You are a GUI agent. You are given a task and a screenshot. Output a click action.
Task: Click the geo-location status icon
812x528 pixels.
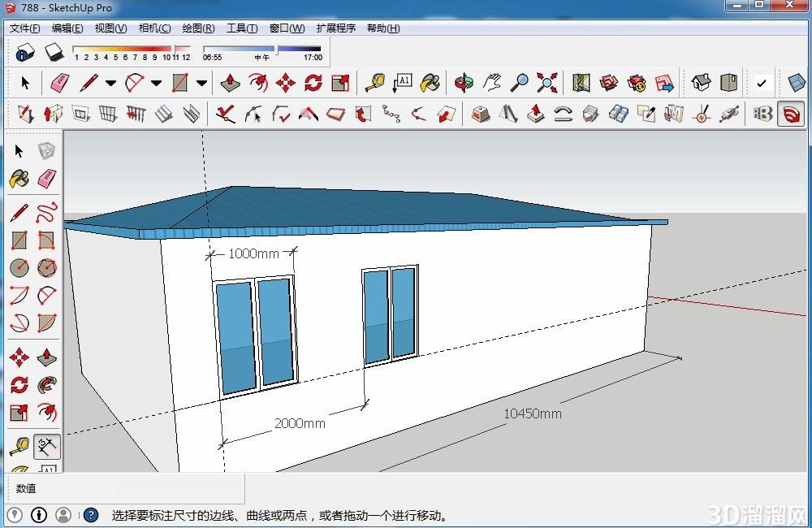pos(15,515)
